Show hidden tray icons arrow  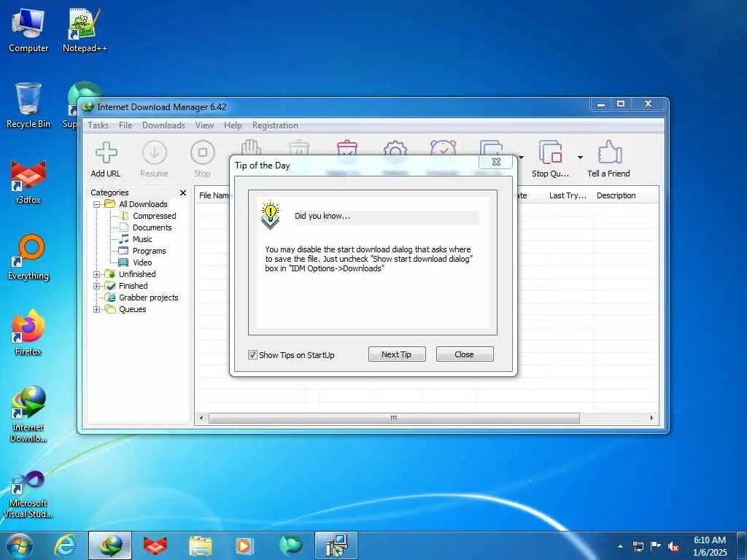coord(620,547)
